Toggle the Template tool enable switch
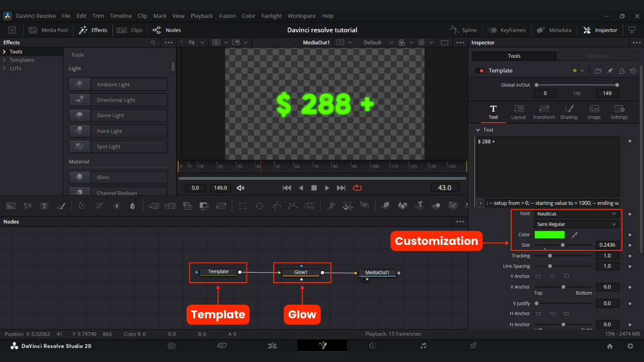The width and height of the screenshot is (644, 362). (479, 71)
